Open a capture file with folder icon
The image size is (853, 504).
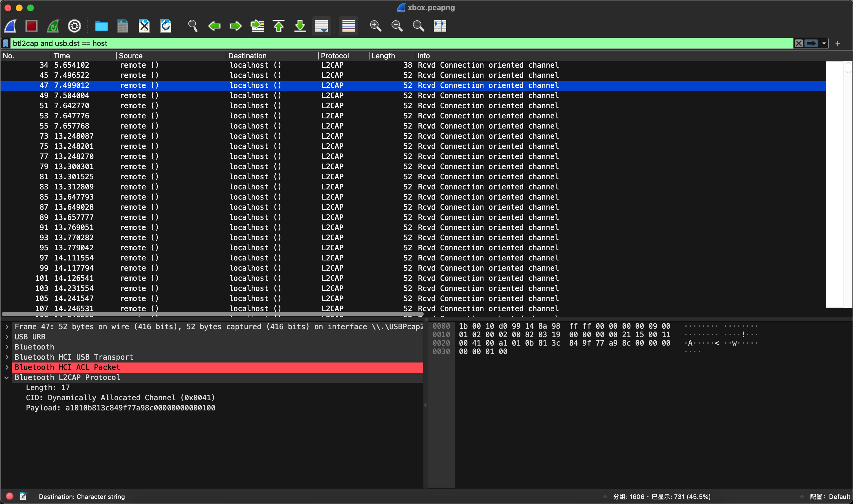[101, 26]
